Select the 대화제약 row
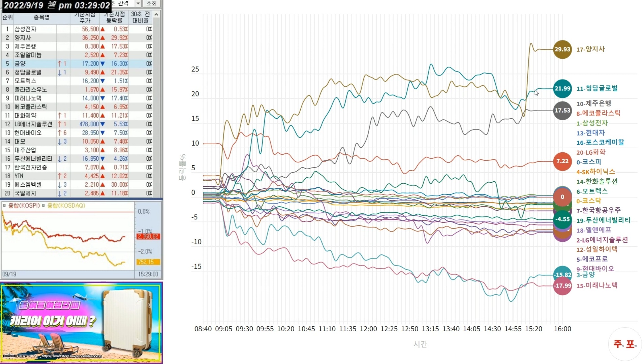This screenshot has height=364, width=644. pyautogui.click(x=77, y=116)
